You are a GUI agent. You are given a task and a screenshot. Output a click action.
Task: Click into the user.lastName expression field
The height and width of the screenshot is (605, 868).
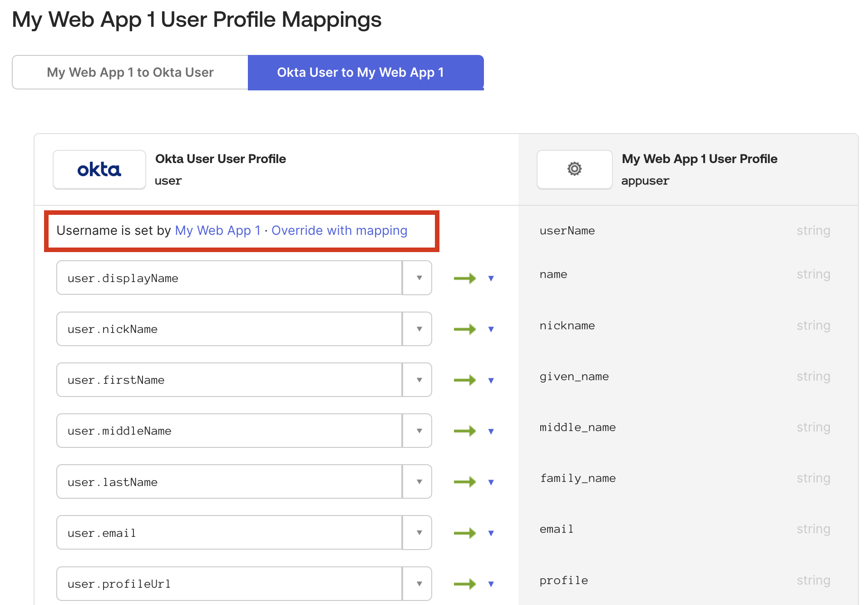coord(229,481)
